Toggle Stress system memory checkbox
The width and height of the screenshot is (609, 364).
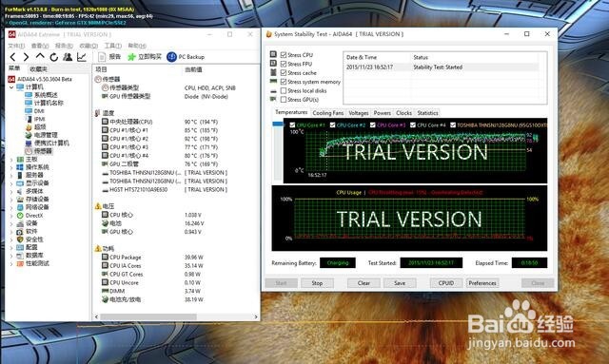(284, 82)
